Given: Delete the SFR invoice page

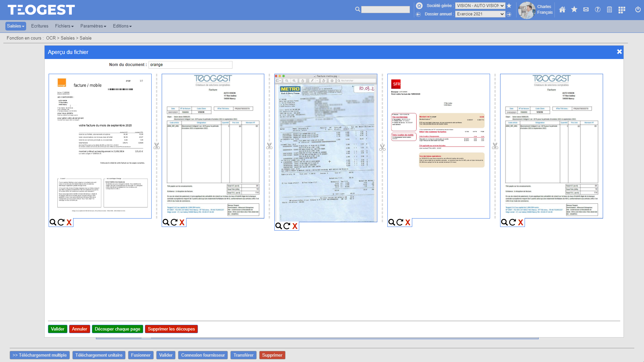Looking at the screenshot, I should 407,222.
